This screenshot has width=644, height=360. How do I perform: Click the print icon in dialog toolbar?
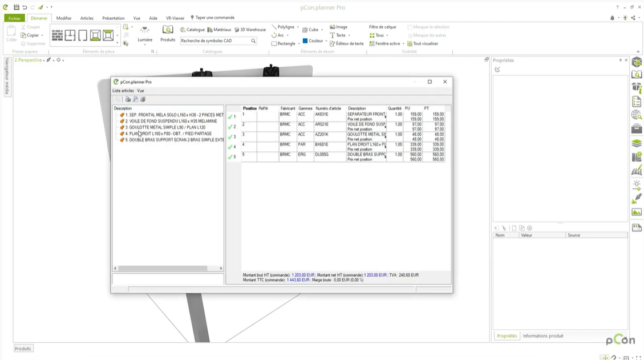(x=128, y=99)
